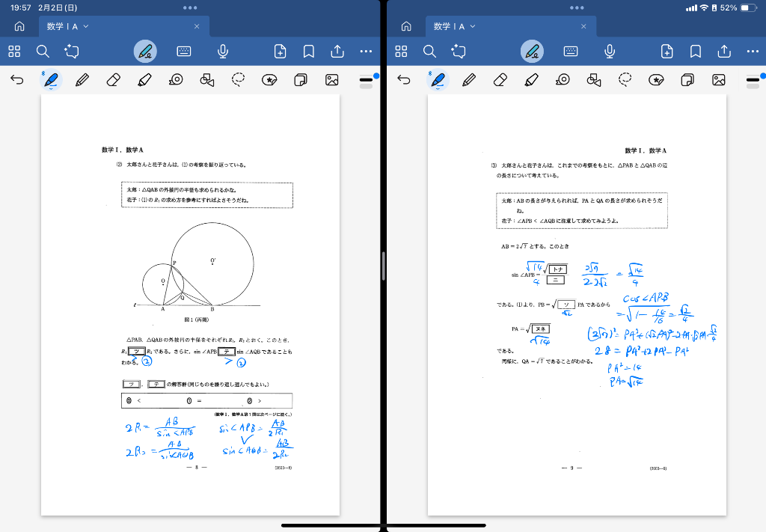Insert an image using right pane's picture icon
Image resolution: width=766 pixels, height=532 pixels.
click(719, 79)
